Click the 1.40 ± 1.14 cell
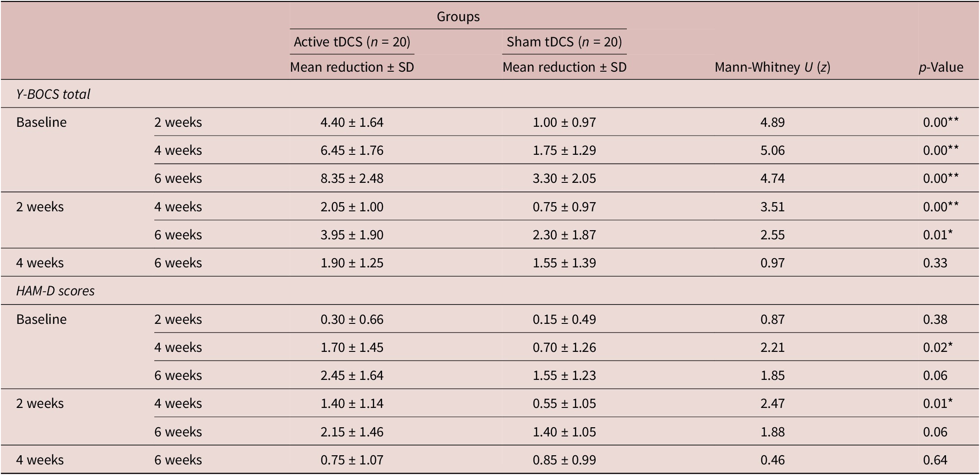This screenshot has width=980, height=475. pyautogui.click(x=352, y=403)
